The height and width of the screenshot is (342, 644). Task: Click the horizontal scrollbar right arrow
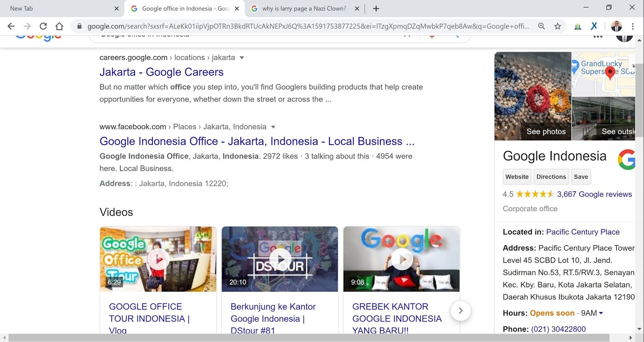click(x=631, y=338)
